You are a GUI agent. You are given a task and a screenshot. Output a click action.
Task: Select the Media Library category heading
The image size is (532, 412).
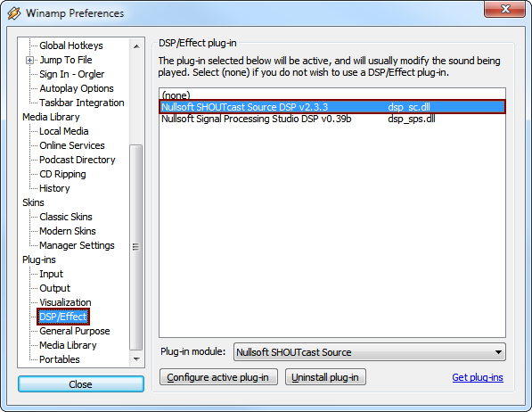(51, 117)
